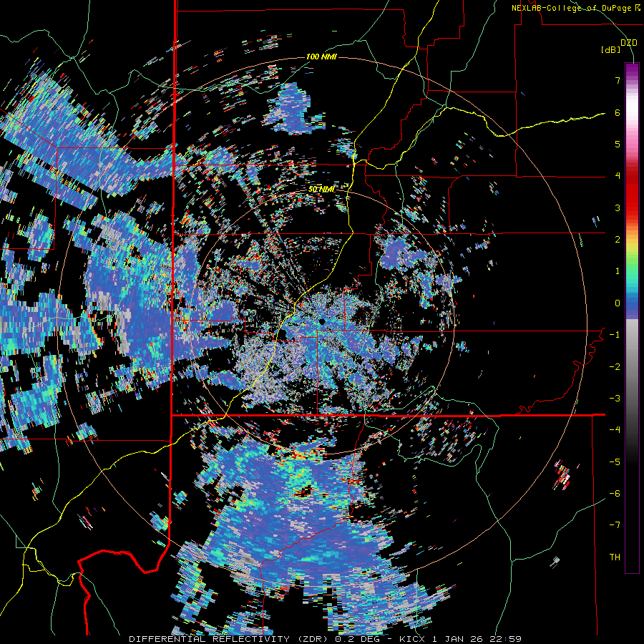Click the -2 value on color scale

(x=615, y=367)
